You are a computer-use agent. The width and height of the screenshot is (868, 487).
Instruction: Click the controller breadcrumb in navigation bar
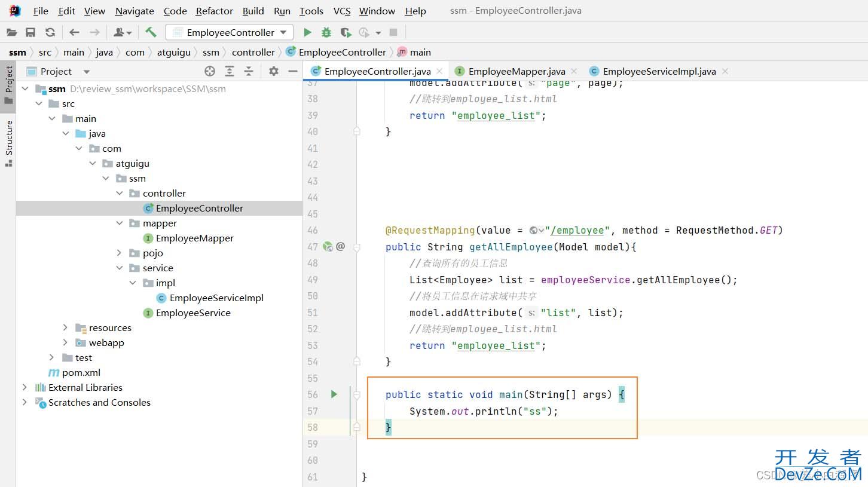tap(253, 52)
